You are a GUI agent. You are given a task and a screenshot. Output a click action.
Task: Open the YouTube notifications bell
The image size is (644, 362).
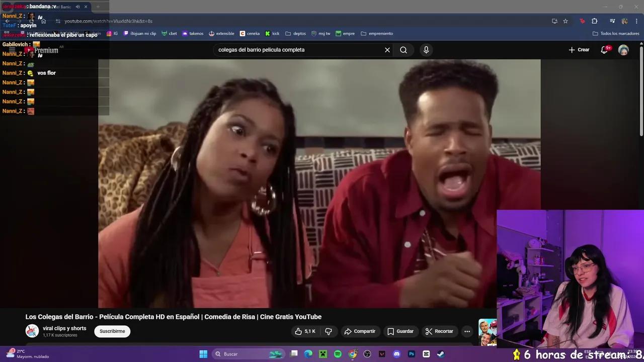(604, 50)
